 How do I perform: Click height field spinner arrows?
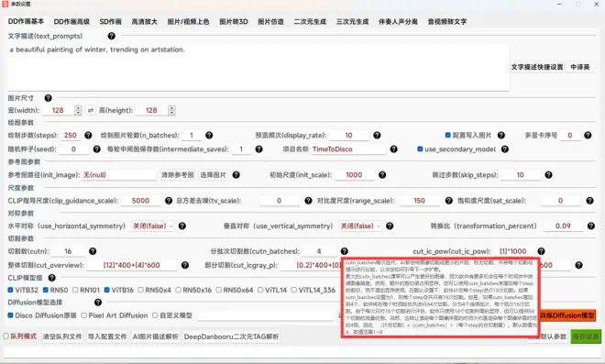(171, 110)
